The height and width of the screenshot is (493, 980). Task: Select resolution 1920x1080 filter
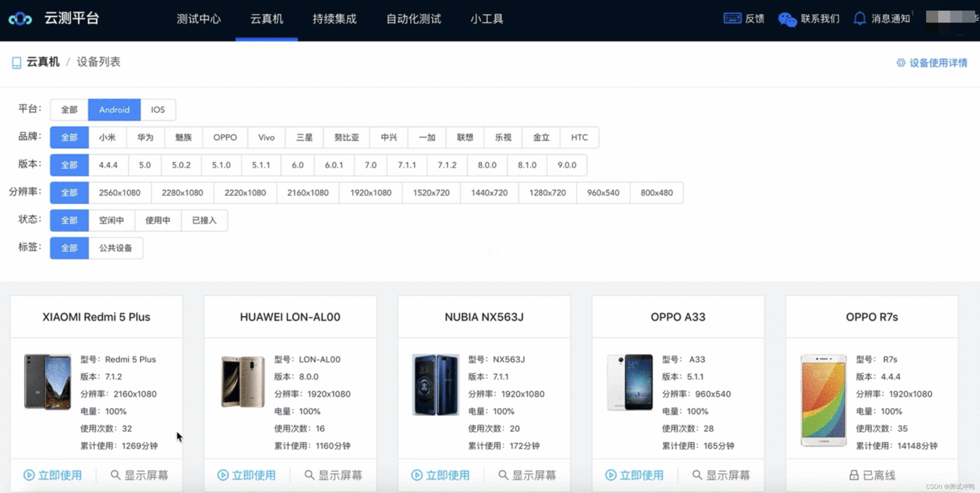[x=371, y=193]
